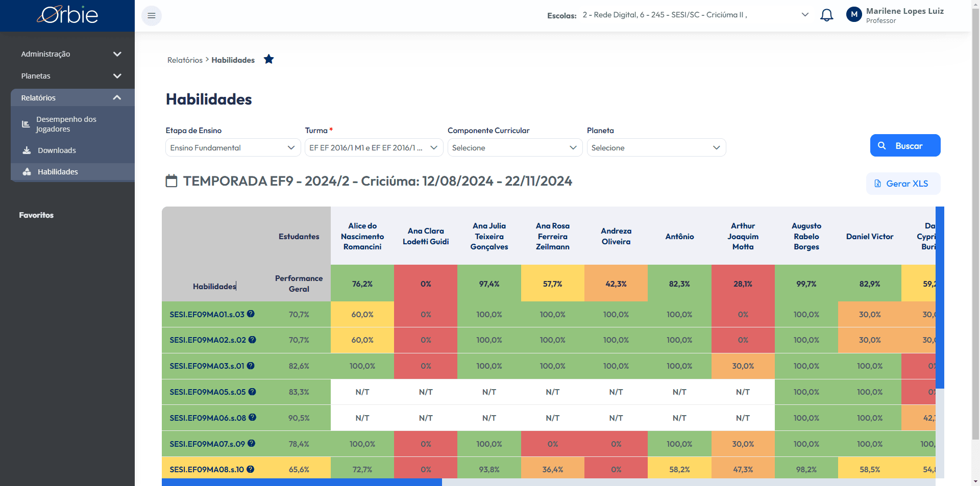Image resolution: width=980 pixels, height=486 pixels.
Task: Open the notifications bell
Action: coord(826,15)
